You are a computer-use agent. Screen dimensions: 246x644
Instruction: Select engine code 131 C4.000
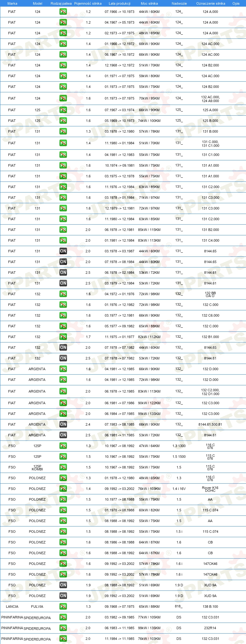210,240
